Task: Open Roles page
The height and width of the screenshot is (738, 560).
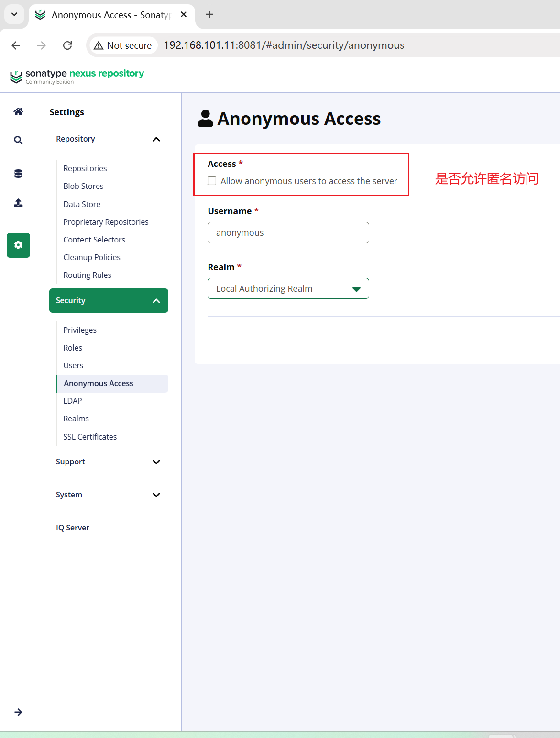Action: (x=73, y=348)
